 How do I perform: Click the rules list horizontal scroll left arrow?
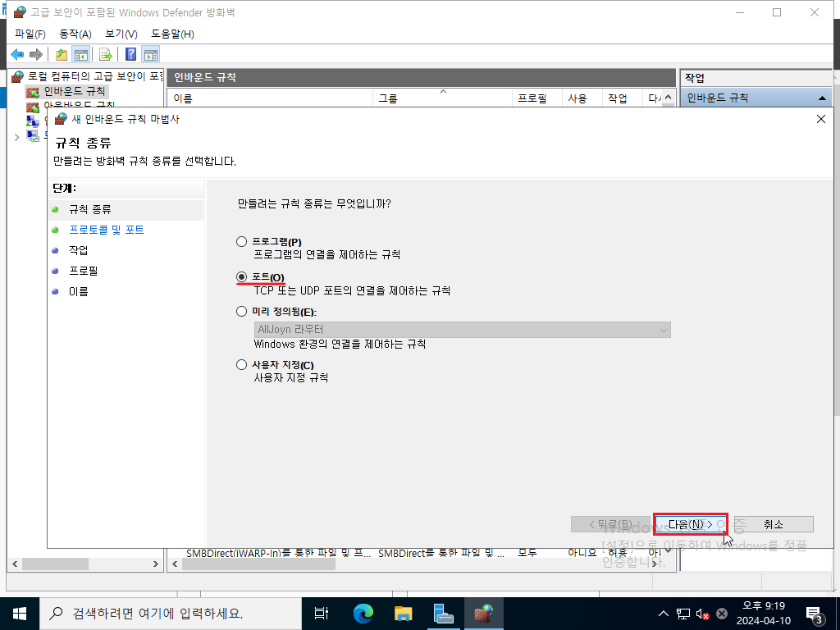(175, 564)
